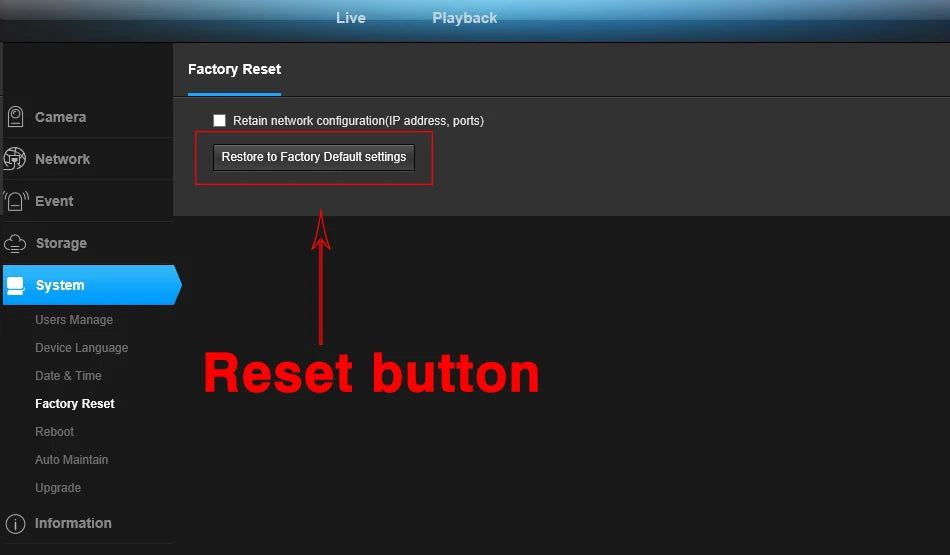
Task: Click the Storage cloud icon
Action: 15,244
